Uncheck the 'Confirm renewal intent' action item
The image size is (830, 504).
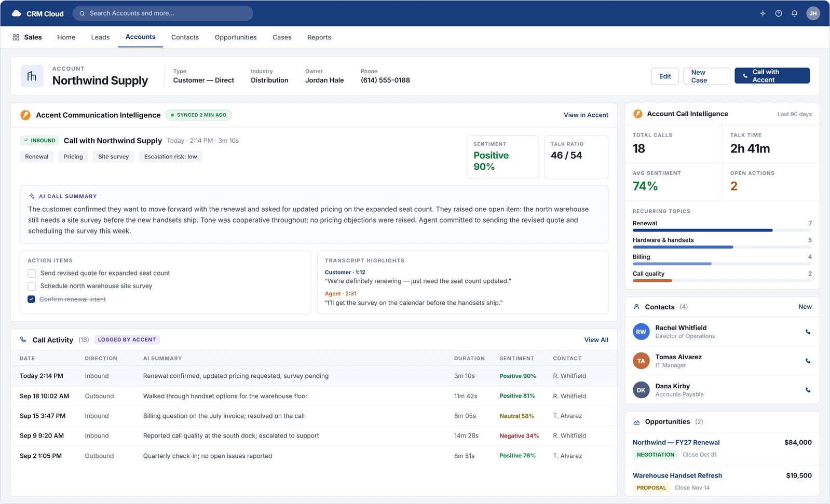[x=32, y=299]
